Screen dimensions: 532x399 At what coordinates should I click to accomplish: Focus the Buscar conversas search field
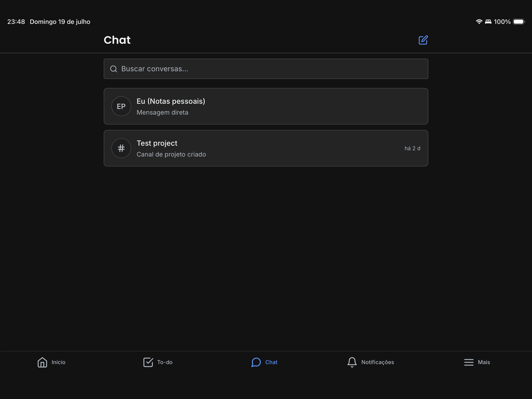266,69
